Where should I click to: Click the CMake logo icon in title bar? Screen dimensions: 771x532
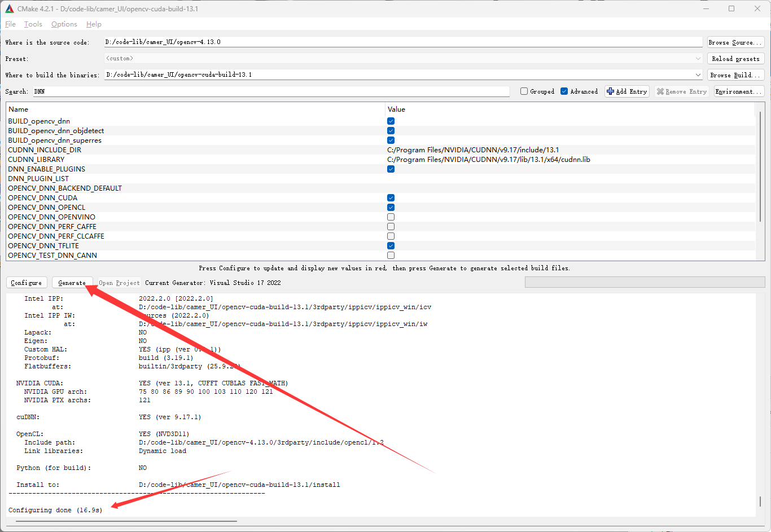pos(10,8)
